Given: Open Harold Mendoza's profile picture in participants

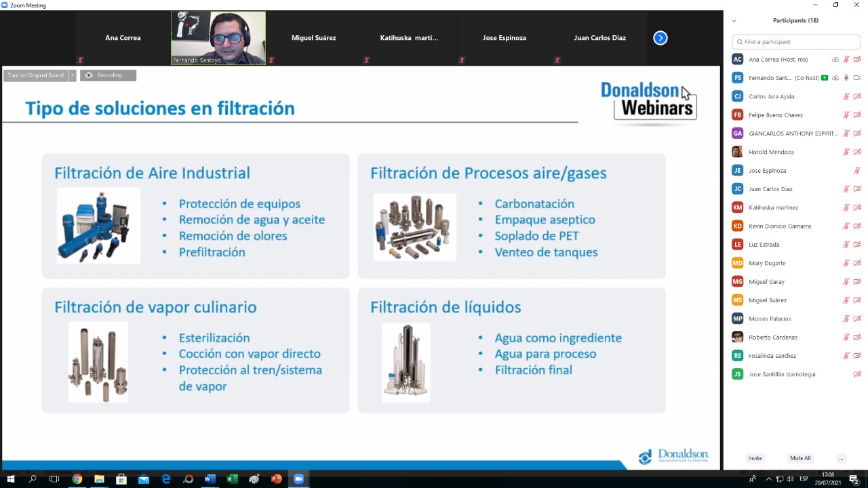Looking at the screenshot, I should pyautogui.click(x=737, y=152).
